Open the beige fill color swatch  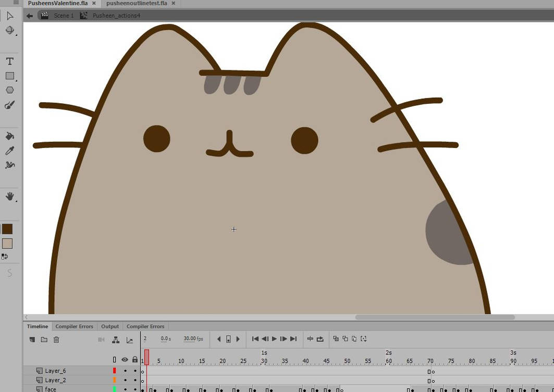pos(7,243)
